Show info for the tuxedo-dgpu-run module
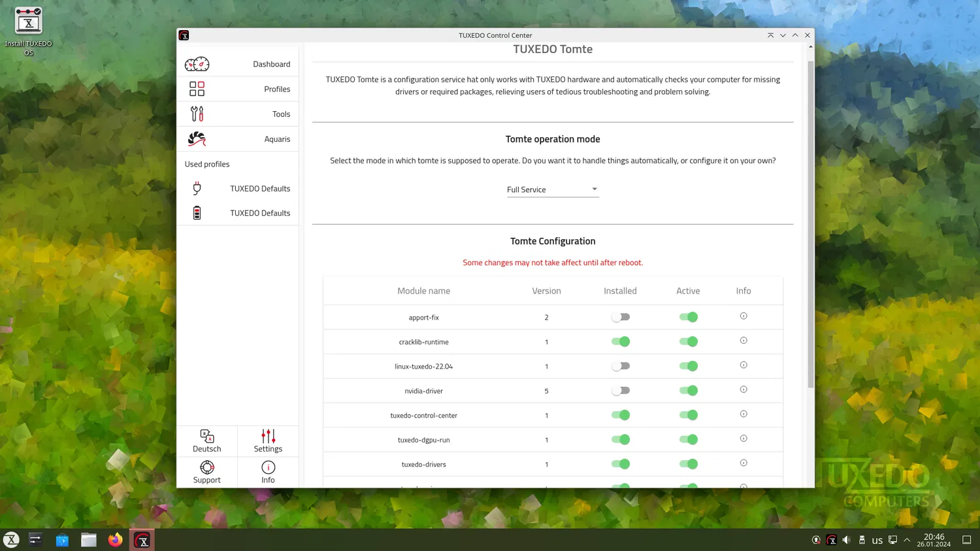This screenshot has height=551, width=980. [x=743, y=439]
